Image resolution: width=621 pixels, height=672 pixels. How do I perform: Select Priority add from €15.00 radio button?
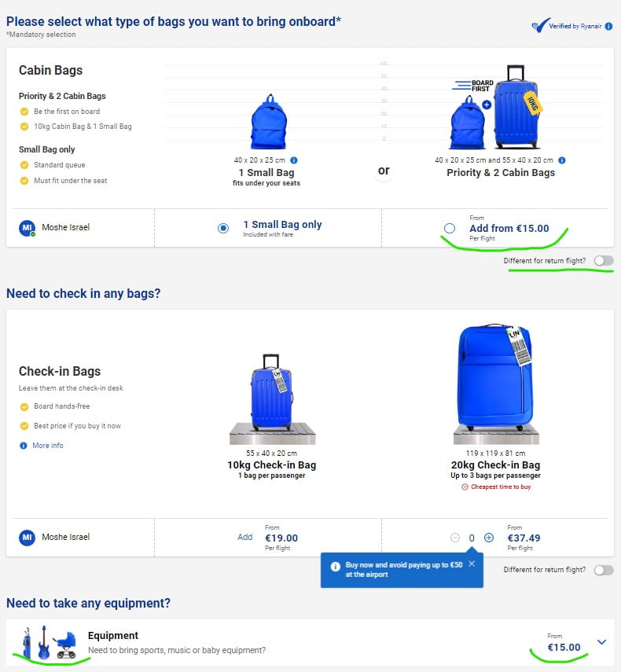[x=450, y=228]
